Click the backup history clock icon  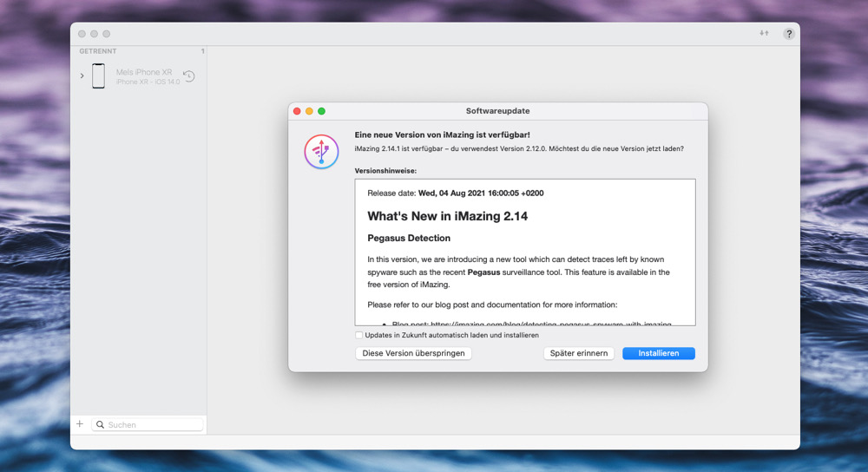click(x=188, y=75)
